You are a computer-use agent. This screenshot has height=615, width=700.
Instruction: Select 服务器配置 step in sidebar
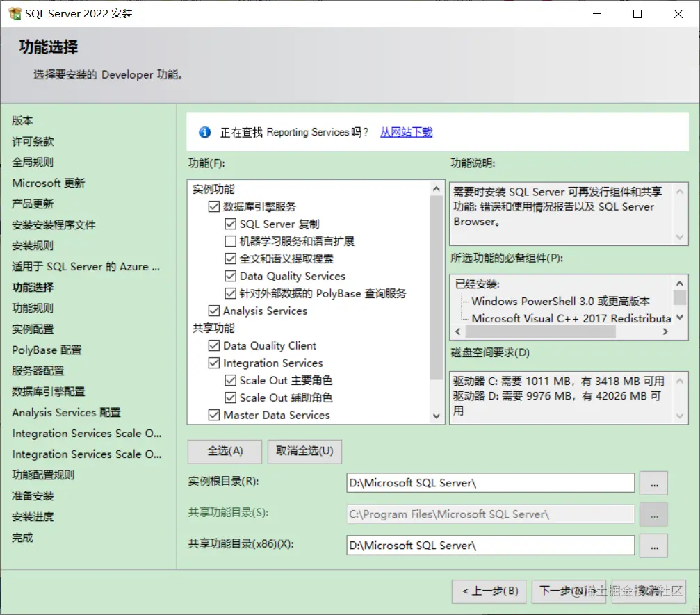click(38, 371)
